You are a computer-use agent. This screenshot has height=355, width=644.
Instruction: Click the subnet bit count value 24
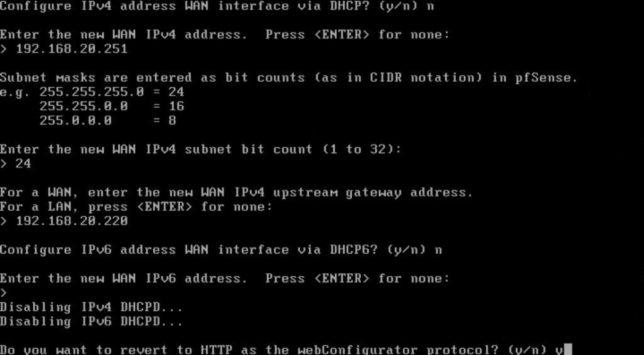pos(23,164)
